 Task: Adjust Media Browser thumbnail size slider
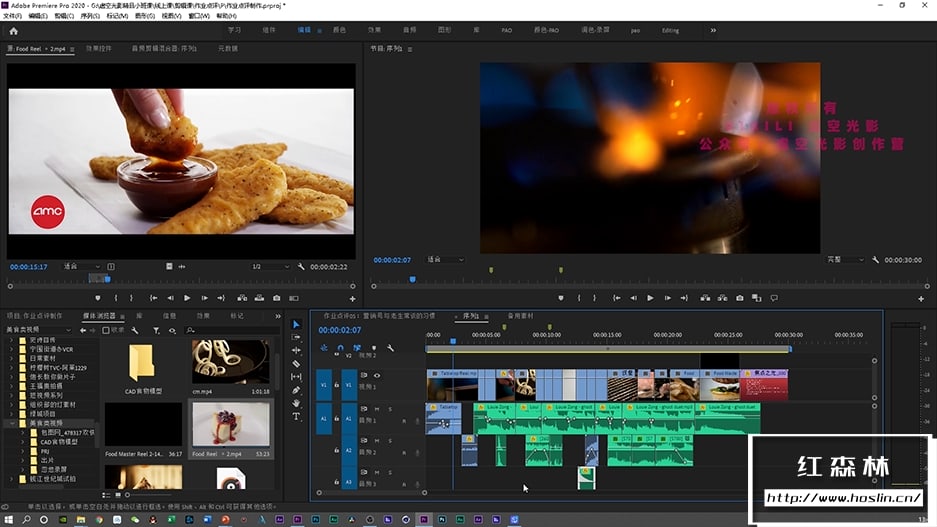coord(127,495)
